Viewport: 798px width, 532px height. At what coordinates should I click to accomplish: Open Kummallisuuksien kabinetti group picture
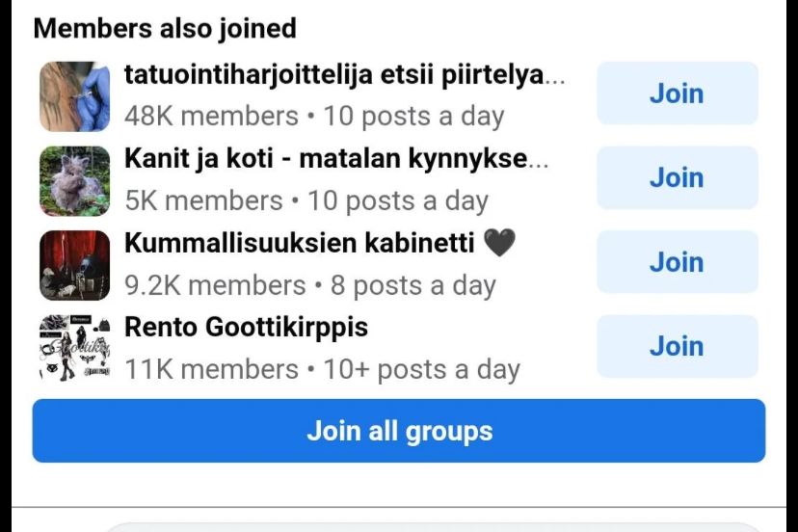tap(74, 265)
